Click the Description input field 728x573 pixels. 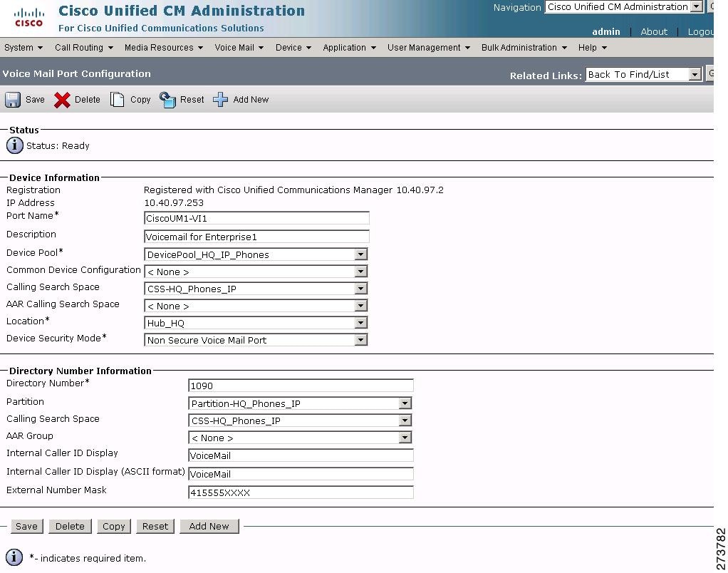(256, 237)
